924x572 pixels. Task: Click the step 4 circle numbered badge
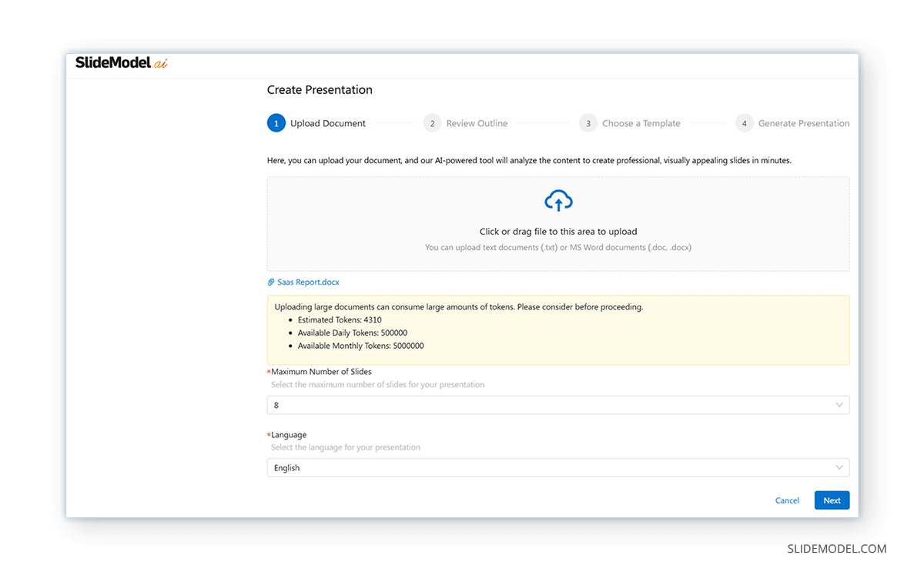(x=744, y=122)
